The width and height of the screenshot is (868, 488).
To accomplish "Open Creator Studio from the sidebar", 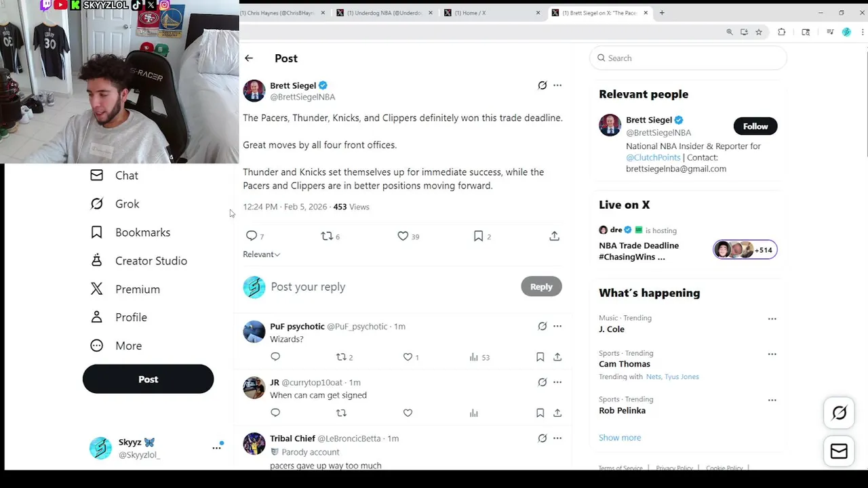I will click(151, 261).
